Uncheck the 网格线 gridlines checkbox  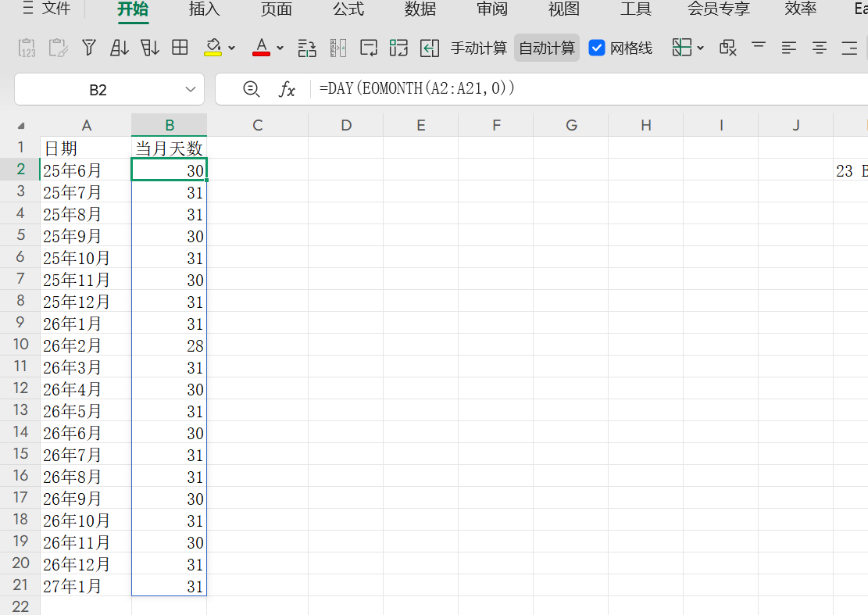click(596, 48)
